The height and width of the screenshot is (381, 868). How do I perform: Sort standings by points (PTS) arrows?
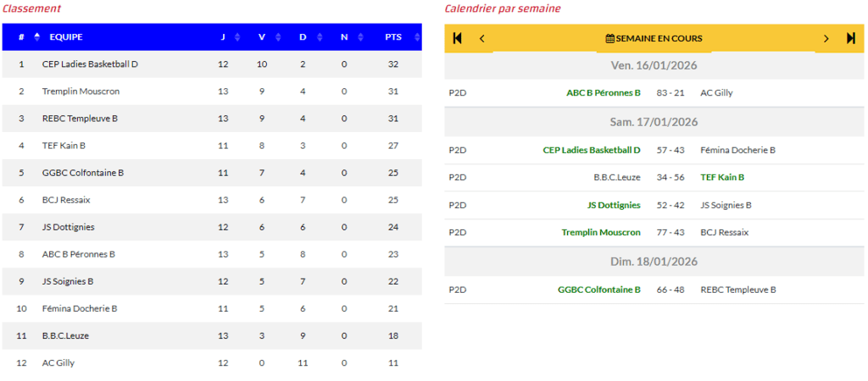[x=416, y=37]
